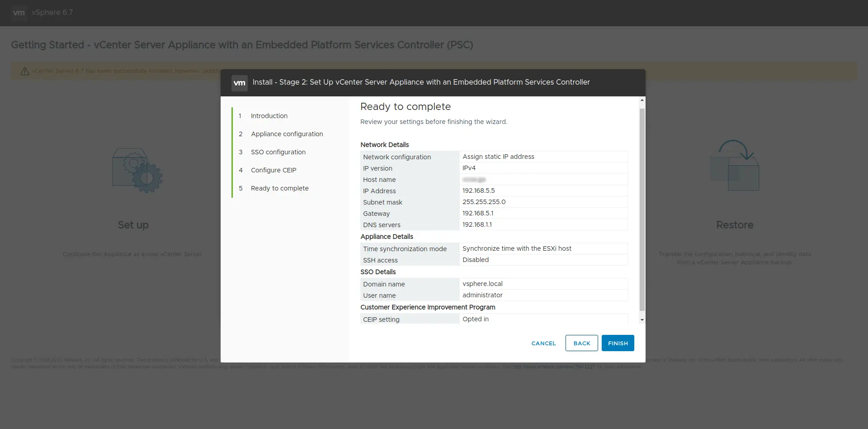Click the 'Network configuration' label
Screen dimensions: 868x429
[397, 157]
